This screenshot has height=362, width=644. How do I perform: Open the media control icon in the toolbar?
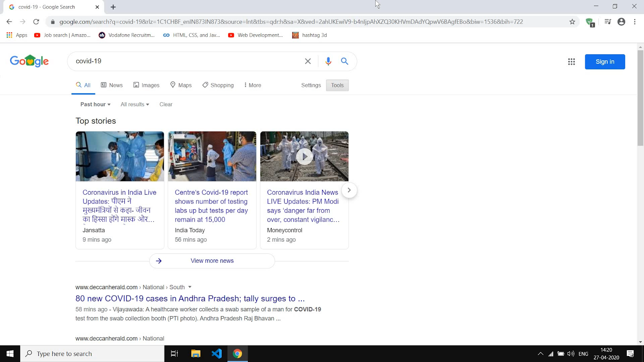[x=608, y=22]
